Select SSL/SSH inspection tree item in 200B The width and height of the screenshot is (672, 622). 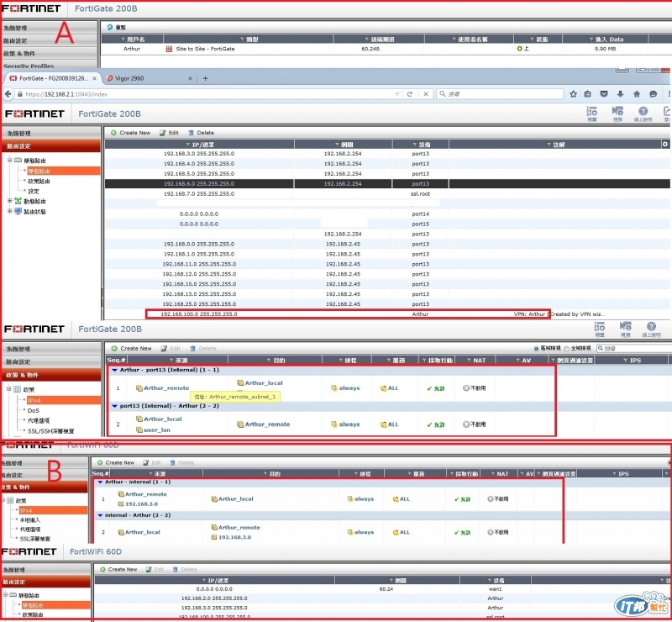click(x=50, y=431)
